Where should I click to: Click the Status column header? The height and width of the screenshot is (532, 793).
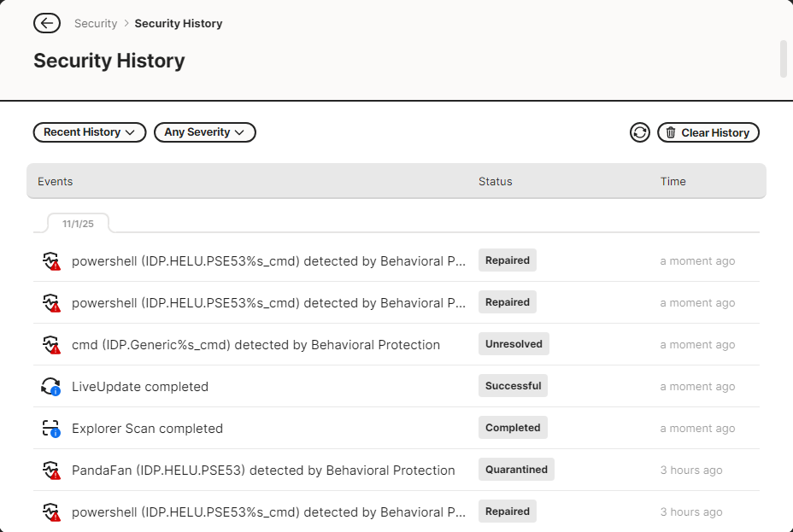495,181
